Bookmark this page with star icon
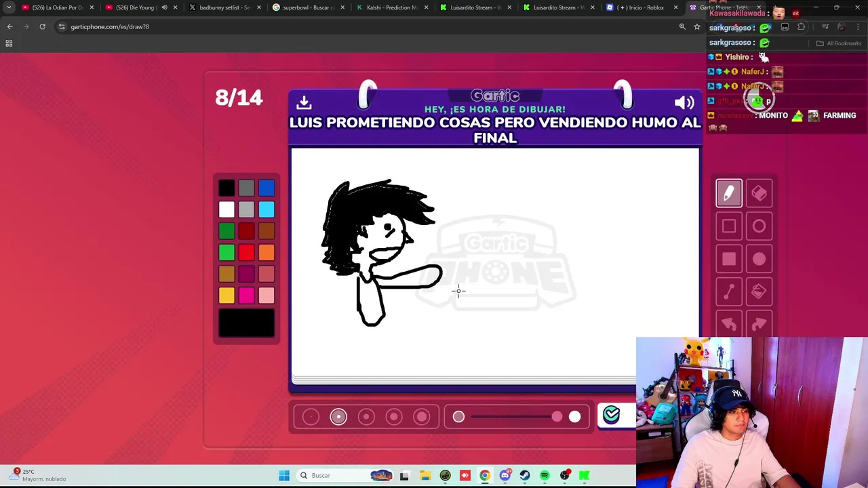The image size is (868, 488). pos(696,26)
